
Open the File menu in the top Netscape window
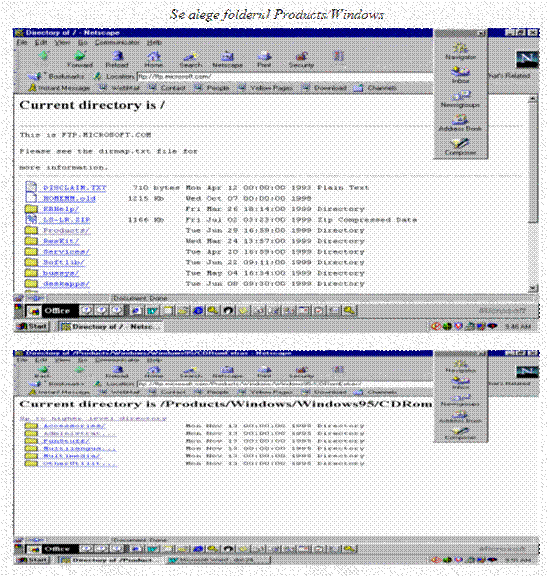(x=22, y=43)
